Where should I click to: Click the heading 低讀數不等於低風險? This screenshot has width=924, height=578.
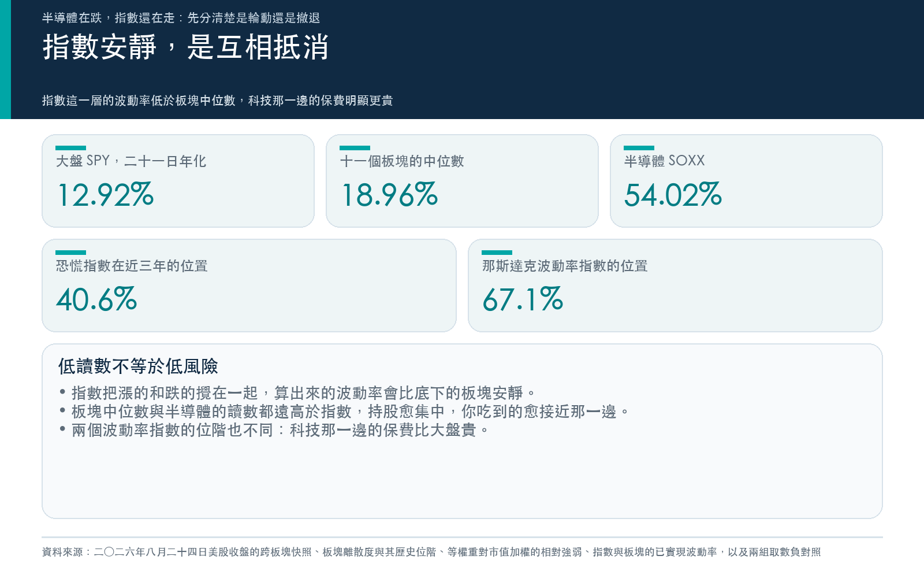click(x=138, y=366)
